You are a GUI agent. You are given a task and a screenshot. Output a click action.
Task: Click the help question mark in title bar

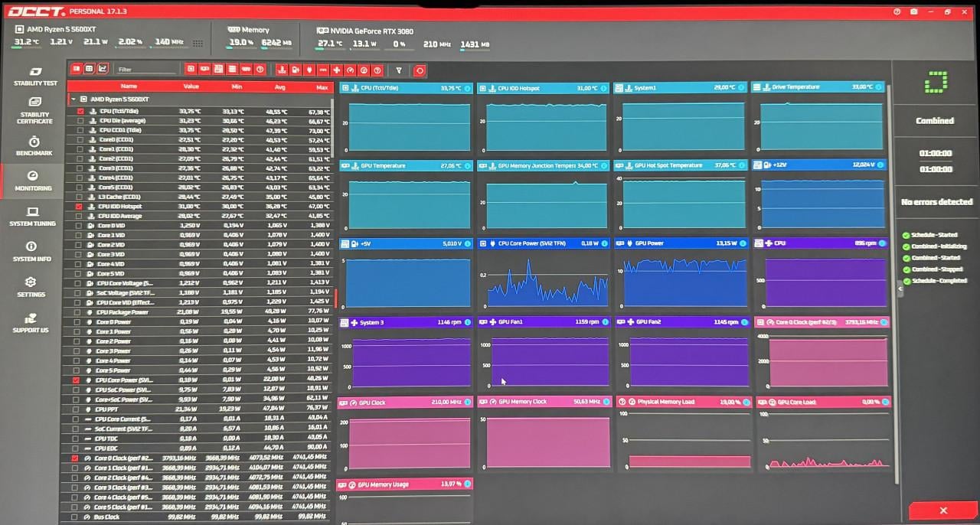coord(897,11)
